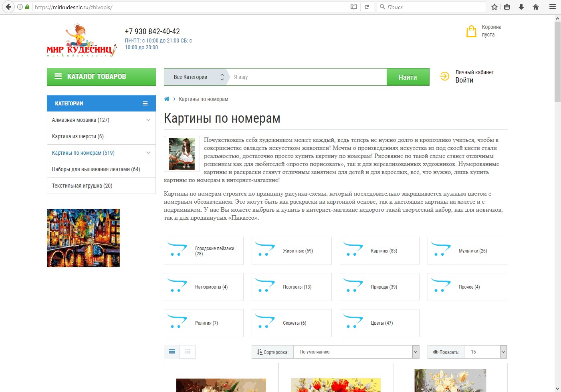
Task: Click the browser back arrow button
Action: point(8,7)
